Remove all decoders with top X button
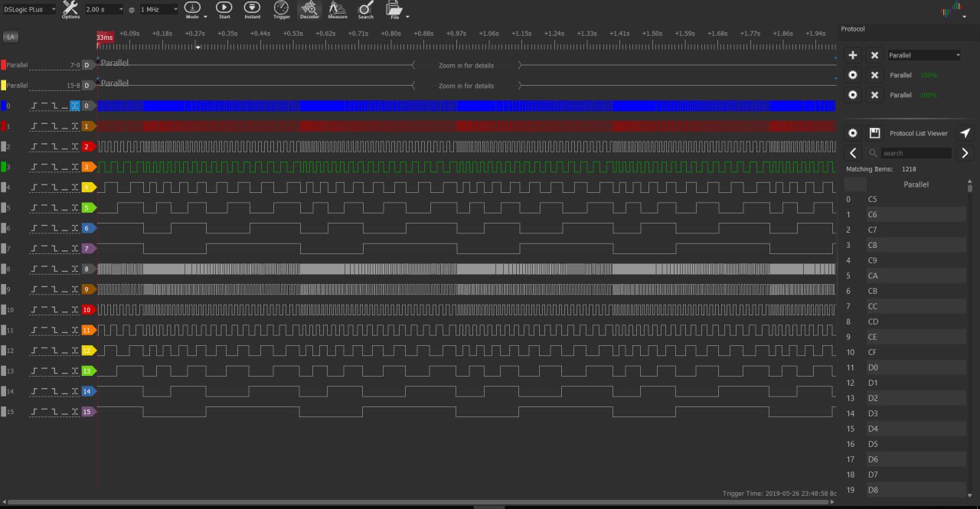Screen dimensions: 980x509 click(874, 55)
